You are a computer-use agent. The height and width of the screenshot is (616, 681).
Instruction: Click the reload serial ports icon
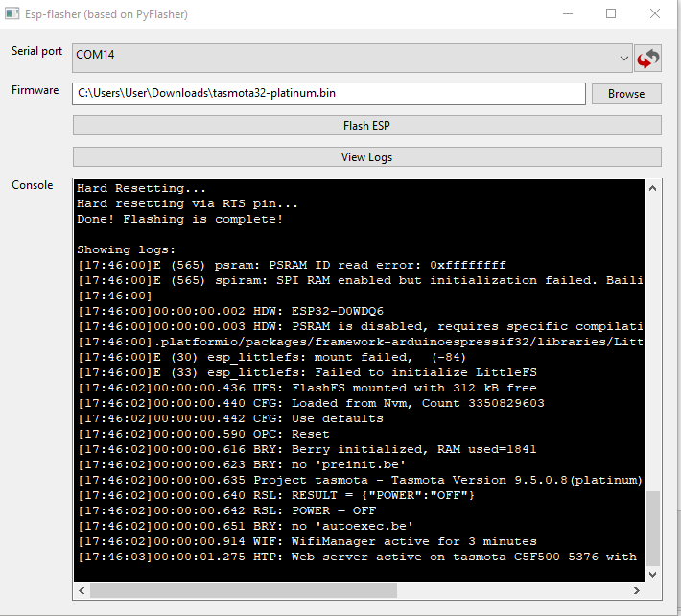pos(648,58)
